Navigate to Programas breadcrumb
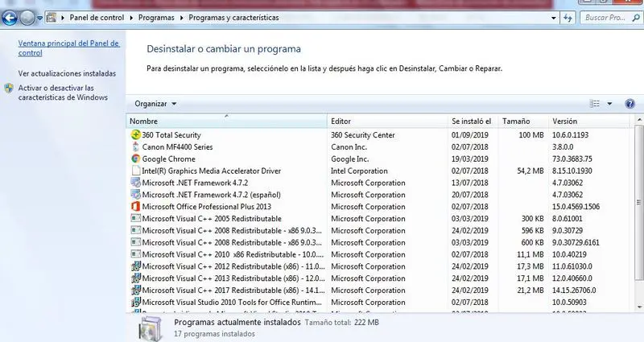 [156, 18]
